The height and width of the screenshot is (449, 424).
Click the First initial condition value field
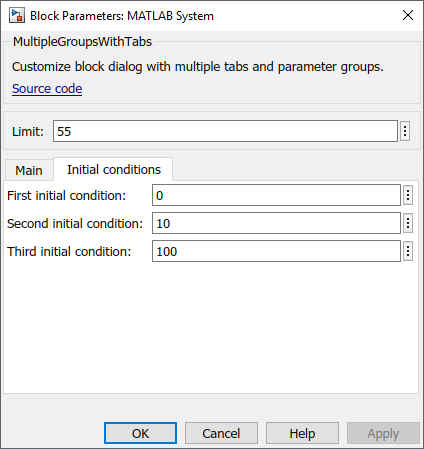[x=276, y=195]
